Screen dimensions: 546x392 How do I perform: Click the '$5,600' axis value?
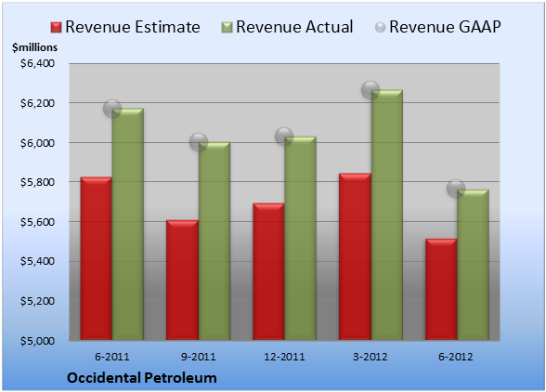coord(37,222)
